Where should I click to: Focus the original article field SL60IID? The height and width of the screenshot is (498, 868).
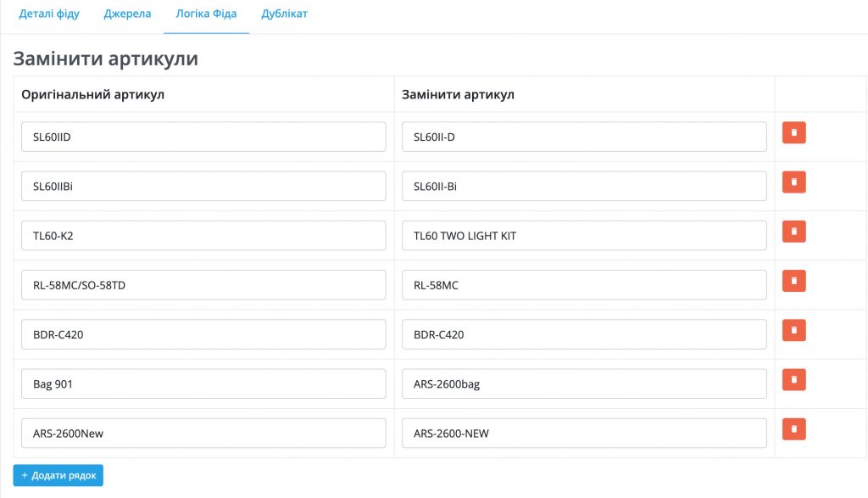click(203, 137)
